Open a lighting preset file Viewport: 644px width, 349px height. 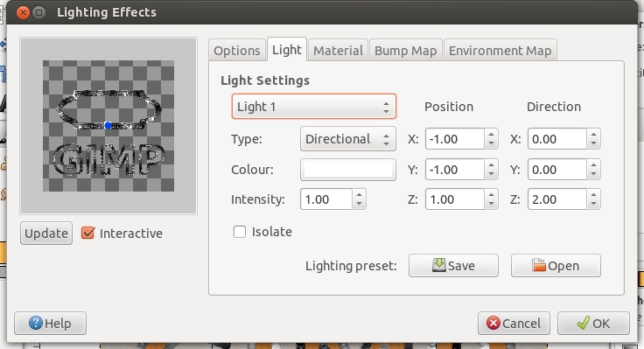(556, 266)
